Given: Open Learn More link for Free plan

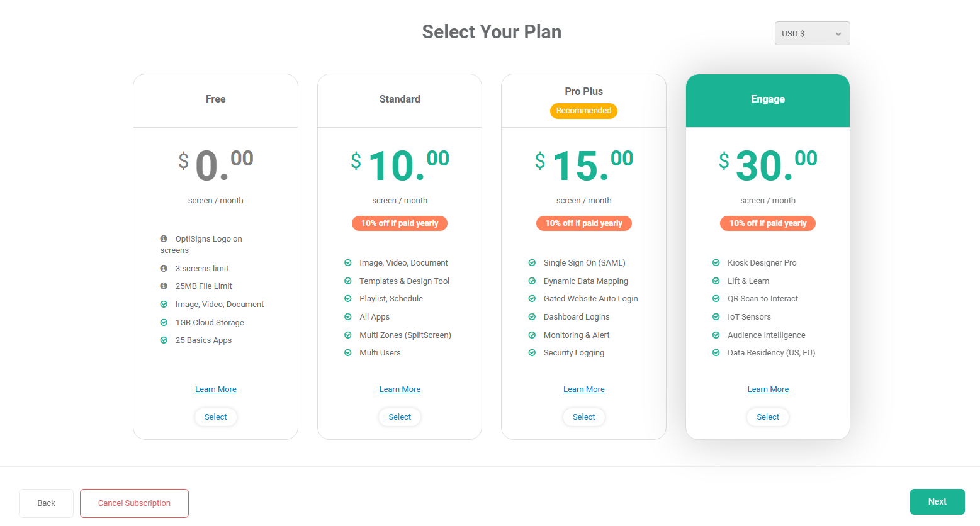Looking at the screenshot, I should click(x=216, y=389).
